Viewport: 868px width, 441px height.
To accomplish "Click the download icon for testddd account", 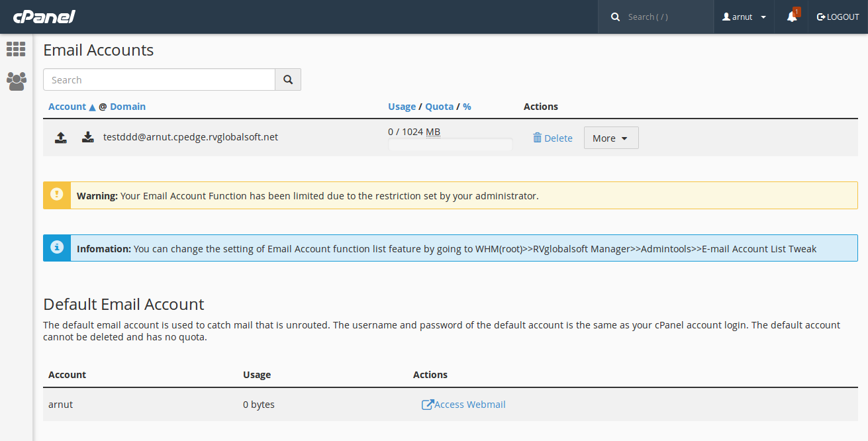I will click(87, 137).
